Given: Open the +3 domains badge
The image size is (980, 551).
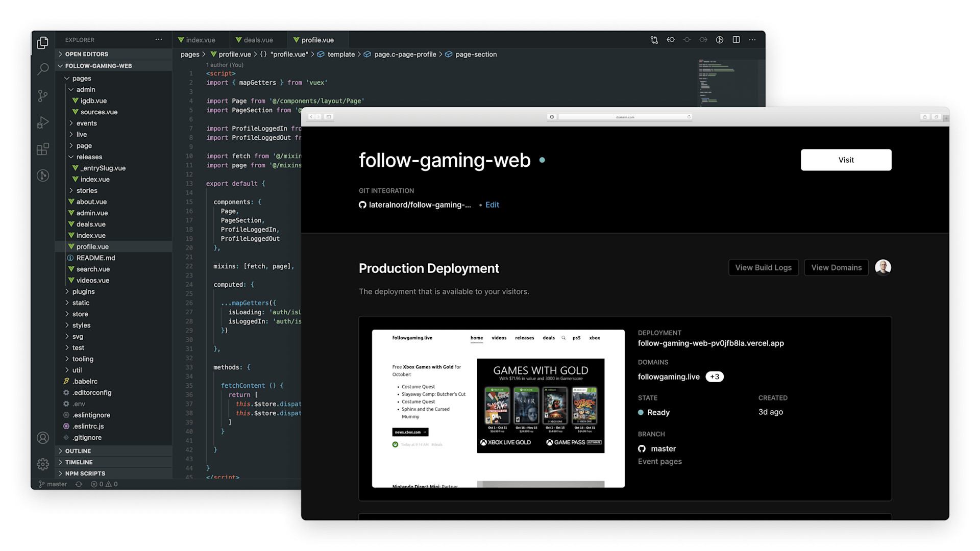Looking at the screenshot, I should click(714, 377).
